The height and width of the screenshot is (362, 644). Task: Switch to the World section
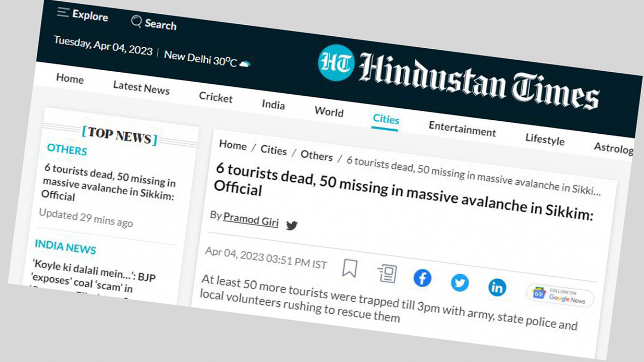coord(329,112)
